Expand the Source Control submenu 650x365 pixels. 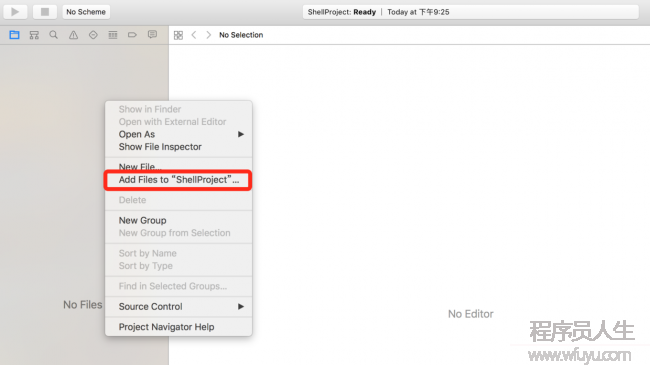tap(179, 307)
